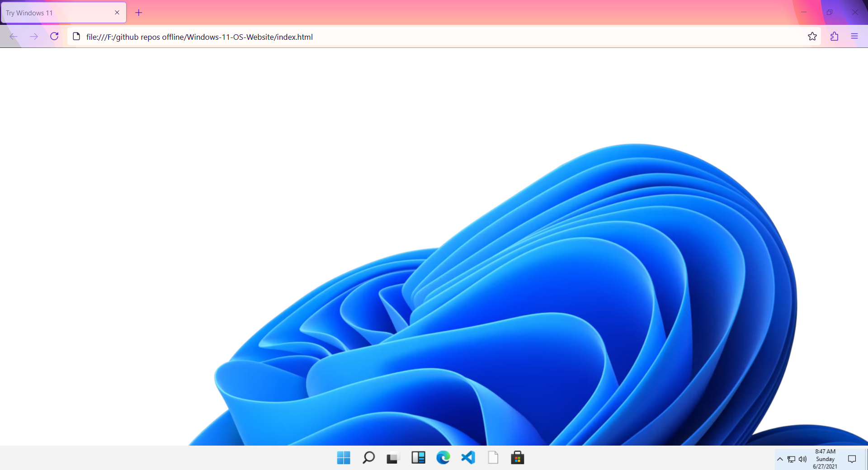868x470 pixels.
Task: Bookmark this page with the star
Action: pyautogui.click(x=812, y=37)
